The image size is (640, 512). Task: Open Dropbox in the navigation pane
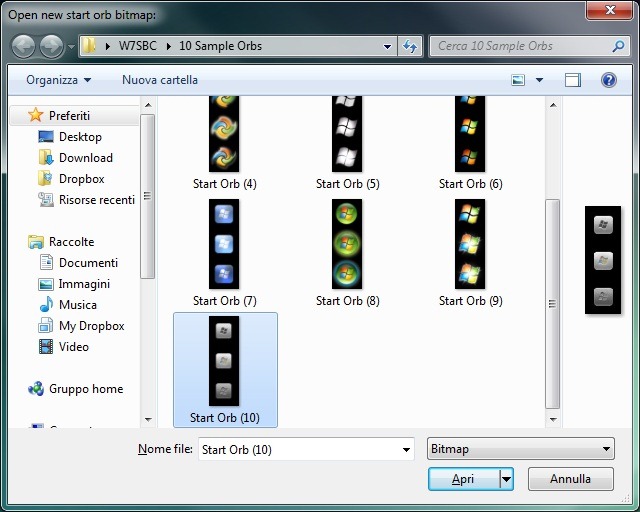pyautogui.click(x=82, y=178)
